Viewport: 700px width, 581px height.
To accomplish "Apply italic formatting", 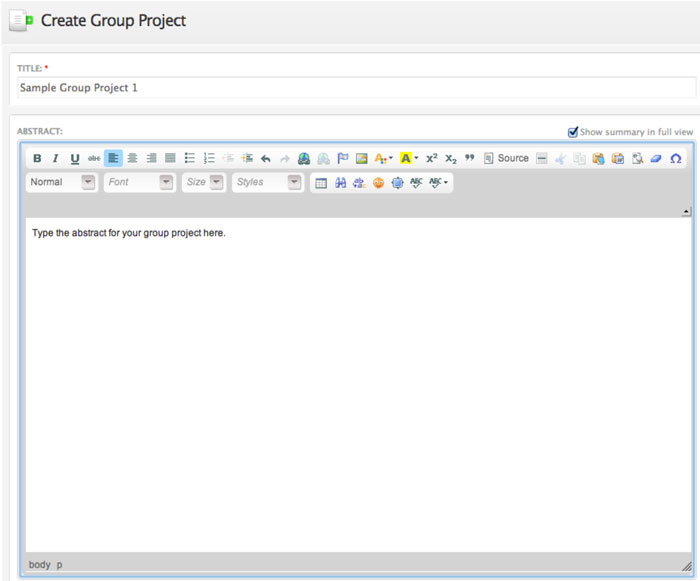I will pyautogui.click(x=56, y=158).
